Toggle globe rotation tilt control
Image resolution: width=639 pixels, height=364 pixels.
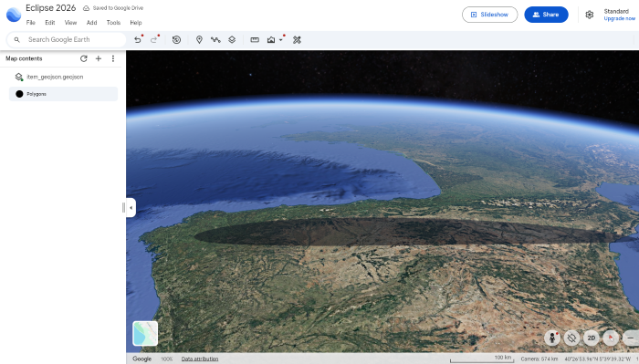pyautogui.click(x=571, y=338)
